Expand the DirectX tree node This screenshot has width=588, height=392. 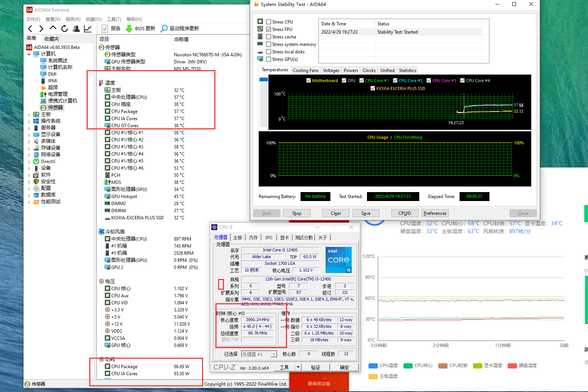click(x=29, y=161)
